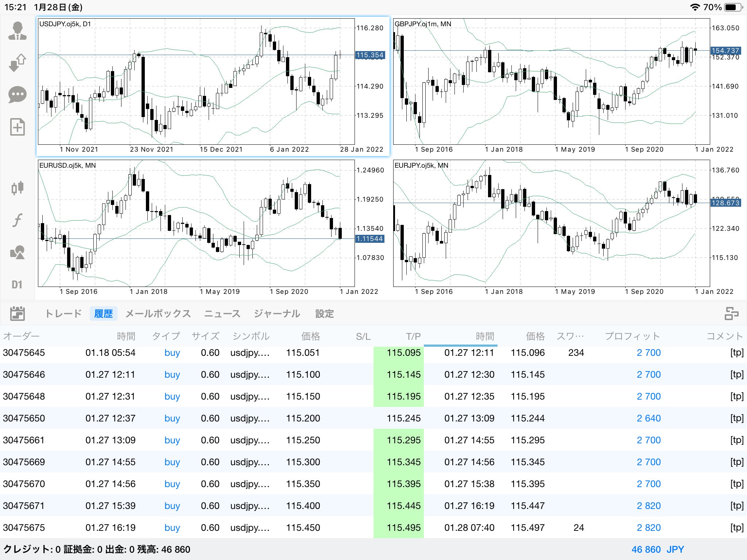
Task: Open the メールボックス tab
Action: (x=158, y=314)
